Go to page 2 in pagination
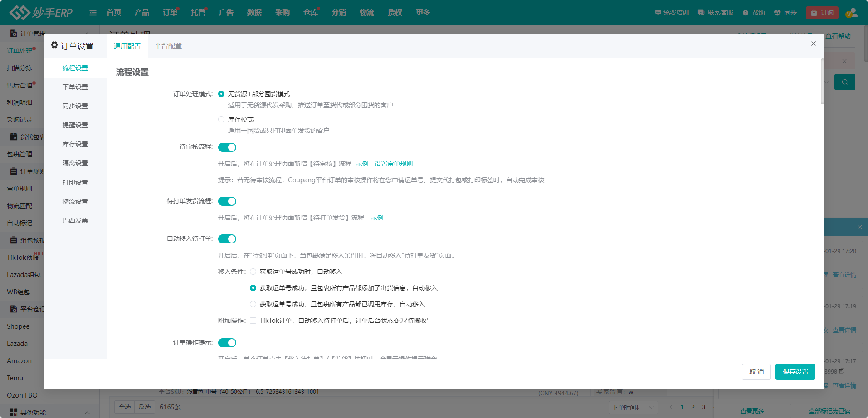This screenshot has width=868, height=418. click(x=693, y=407)
